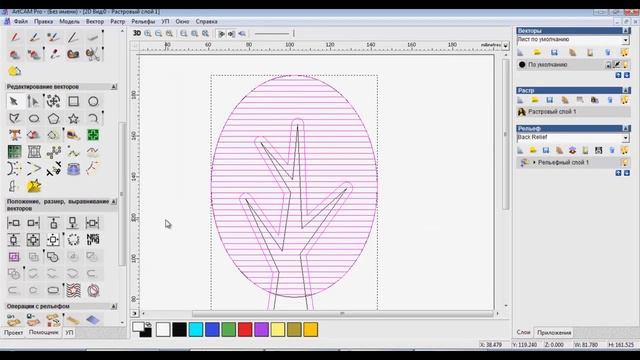Select the Polyline drawing tool
The image size is (640, 360).
point(14,118)
